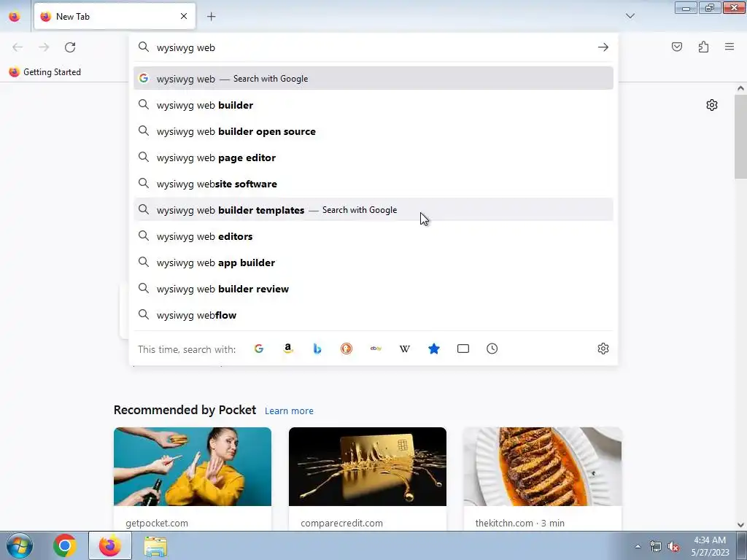The height and width of the screenshot is (560, 747).
Task: Click the network tray icon
Action: point(656,547)
